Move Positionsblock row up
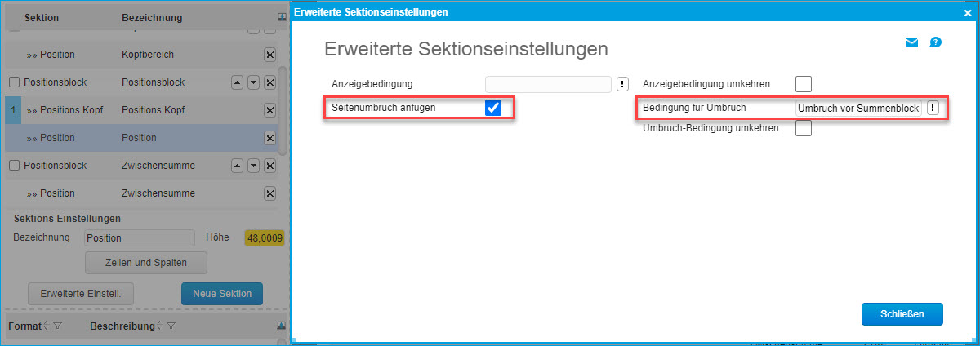980x346 pixels. (x=238, y=82)
